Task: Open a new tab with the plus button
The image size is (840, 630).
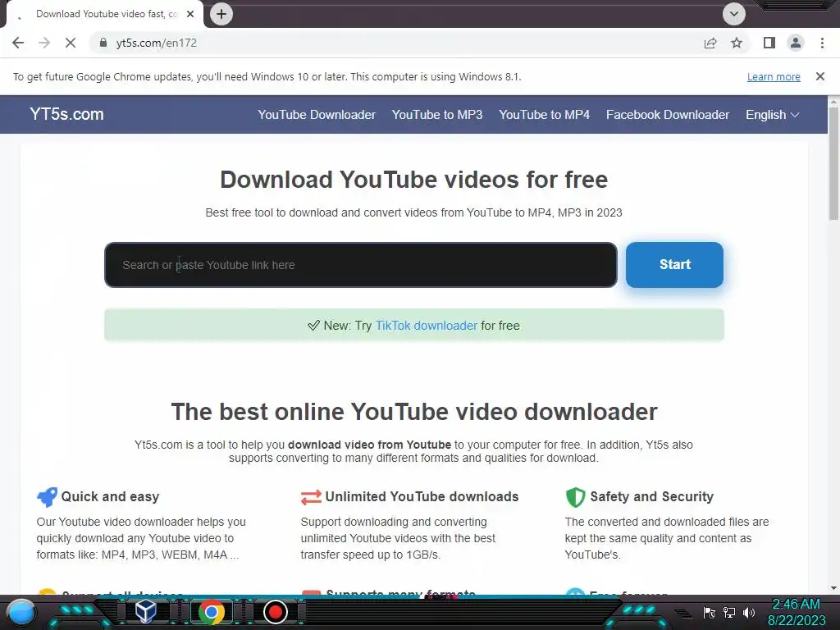Action: [x=221, y=14]
